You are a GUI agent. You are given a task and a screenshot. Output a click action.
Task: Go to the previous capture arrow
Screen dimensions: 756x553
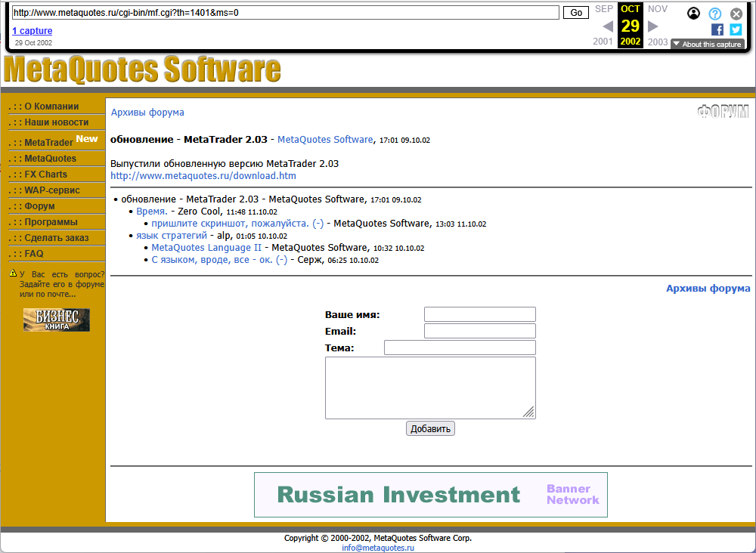pyautogui.click(x=608, y=26)
